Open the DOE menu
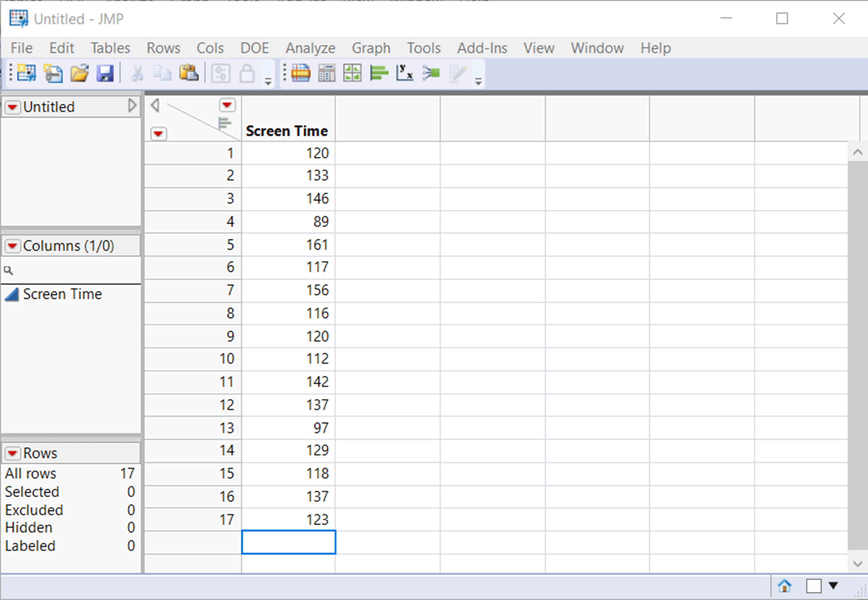This screenshot has height=600, width=868. (x=255, y=48)
